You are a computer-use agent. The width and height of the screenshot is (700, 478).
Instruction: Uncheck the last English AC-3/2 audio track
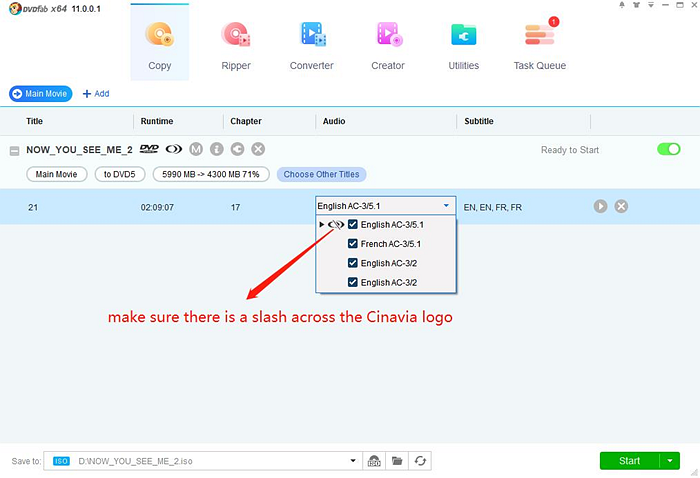click(x=353, y=282)
